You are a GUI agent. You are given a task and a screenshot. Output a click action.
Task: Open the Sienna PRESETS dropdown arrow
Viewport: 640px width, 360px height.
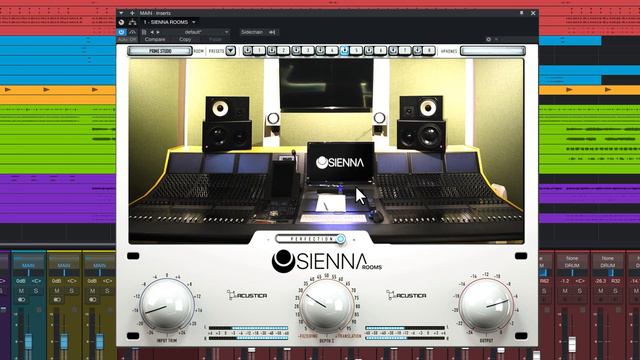[231, 51]
